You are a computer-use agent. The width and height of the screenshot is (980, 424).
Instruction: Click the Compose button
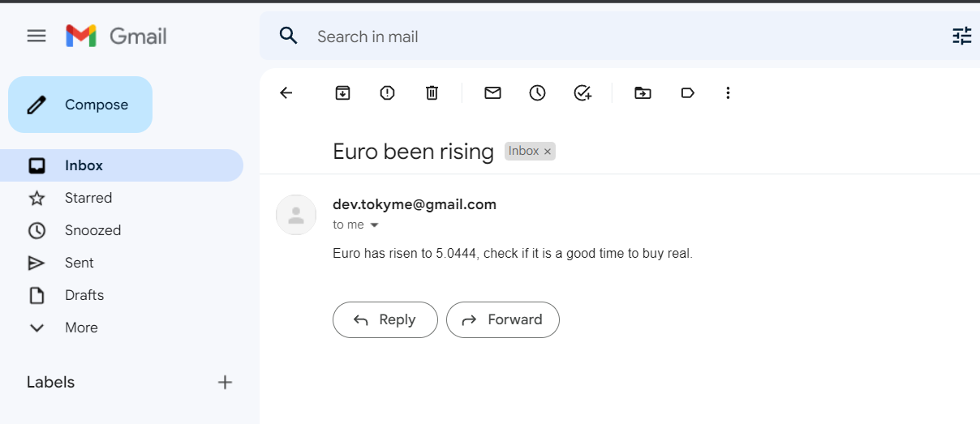(80, 105)
